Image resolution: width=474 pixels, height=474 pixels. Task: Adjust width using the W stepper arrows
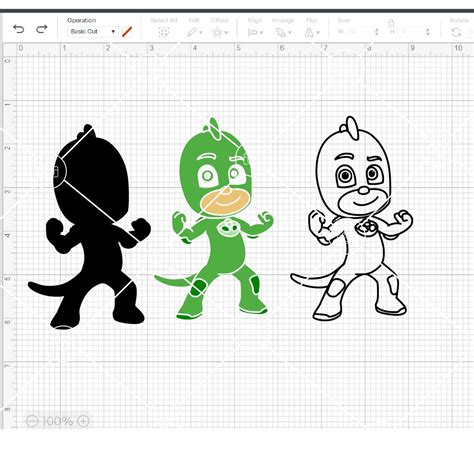click(377, 32)
